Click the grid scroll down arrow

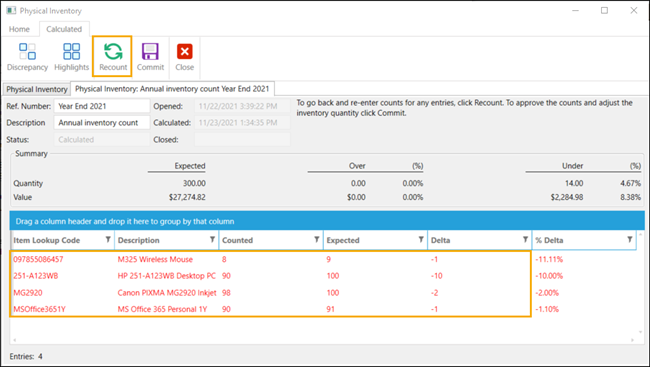coord(641,332)
